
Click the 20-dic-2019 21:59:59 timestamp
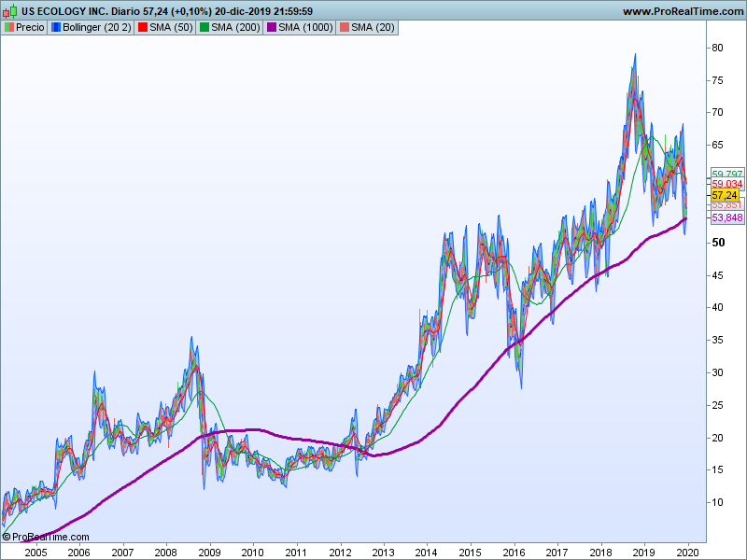pos(263,11)
